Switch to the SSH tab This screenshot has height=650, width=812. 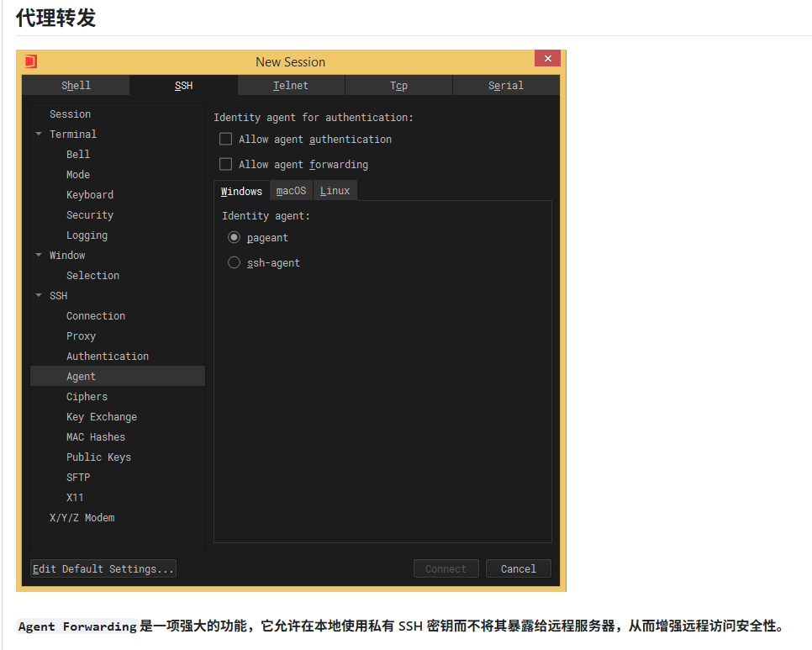tap(183, 86)
